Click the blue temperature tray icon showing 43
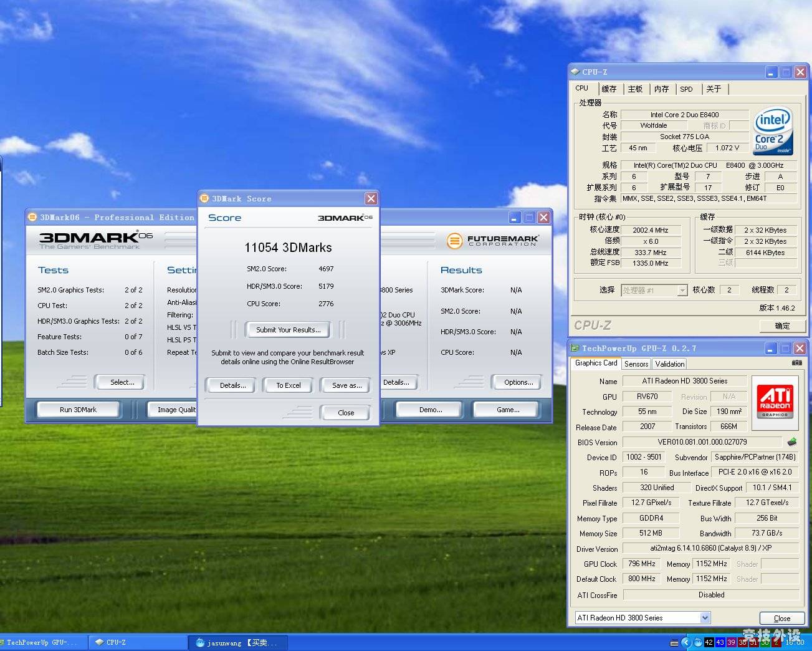The image size is (812, 651). pos(720,642)
